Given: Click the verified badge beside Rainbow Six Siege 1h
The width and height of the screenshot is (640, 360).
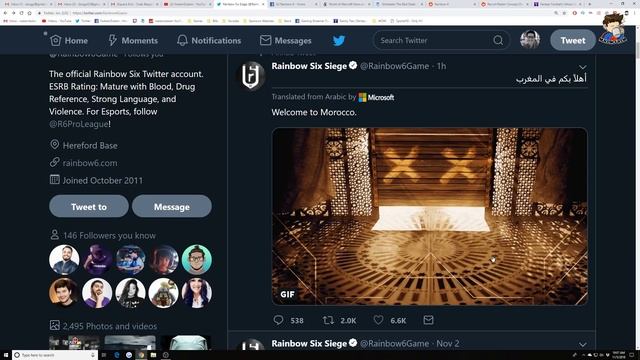Looking at the screenshot, I should 353,65.
